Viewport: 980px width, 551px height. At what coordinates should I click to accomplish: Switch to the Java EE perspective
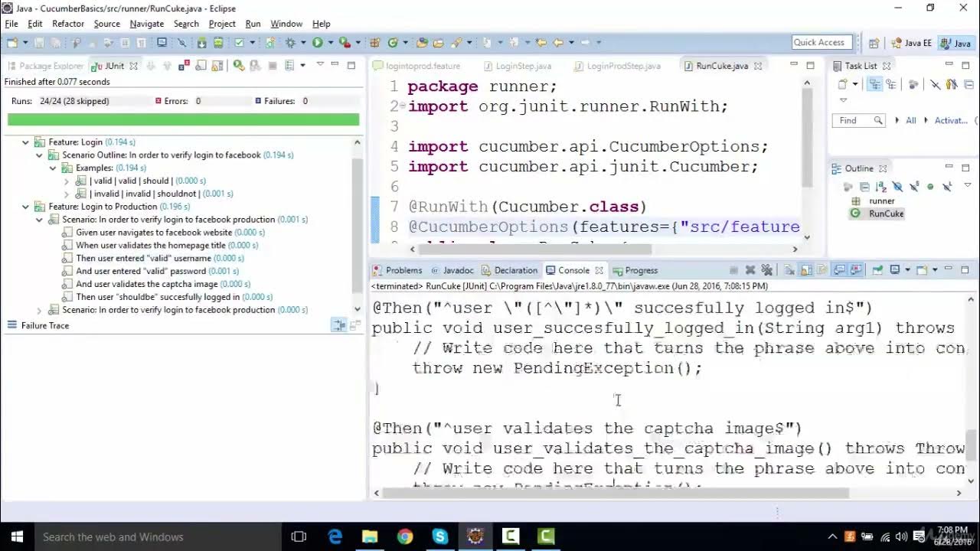pyautogui.click(x=911, y=43)
